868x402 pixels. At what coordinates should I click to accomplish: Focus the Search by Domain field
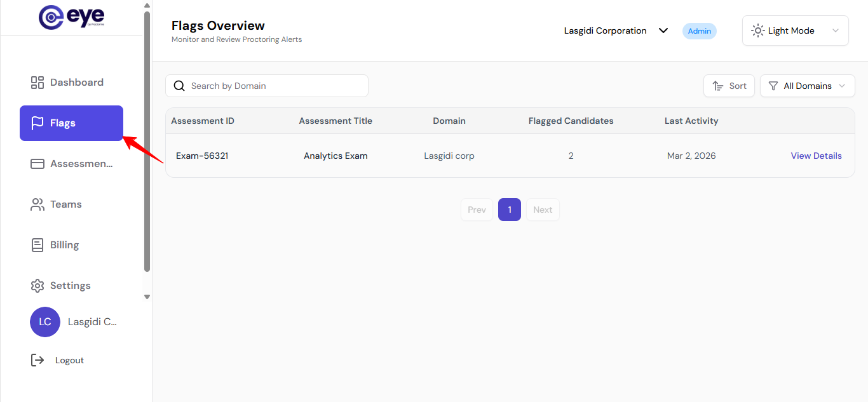(267, 86)
